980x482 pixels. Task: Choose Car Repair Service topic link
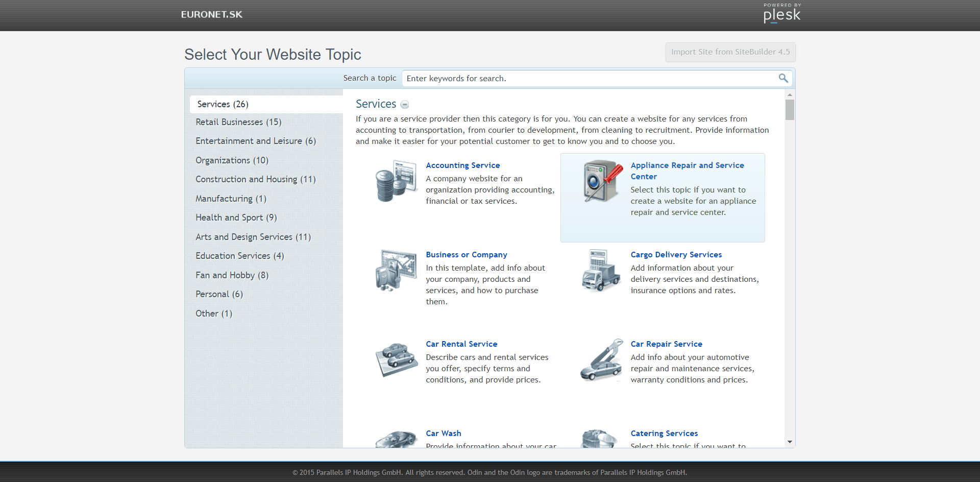coord(667,344)
